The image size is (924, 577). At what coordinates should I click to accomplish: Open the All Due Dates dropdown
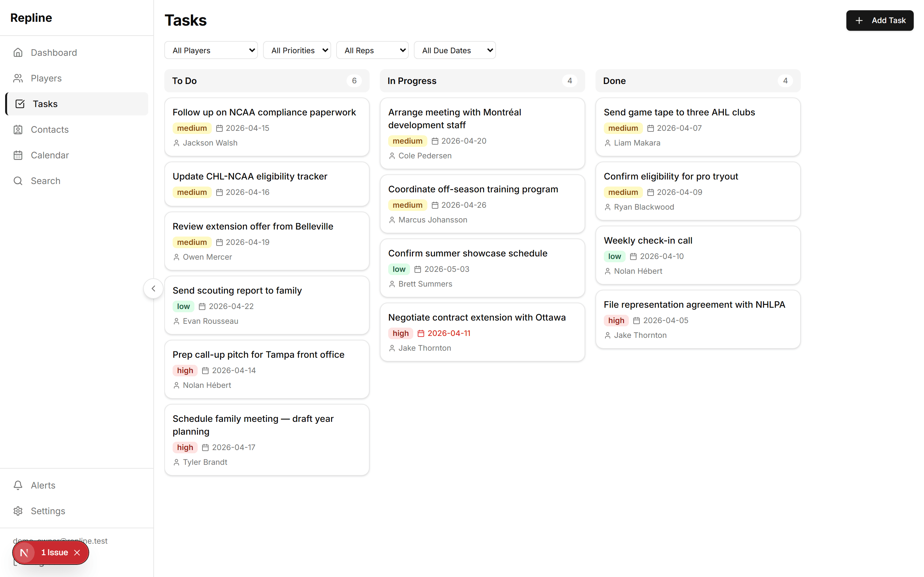coord(455,50)
